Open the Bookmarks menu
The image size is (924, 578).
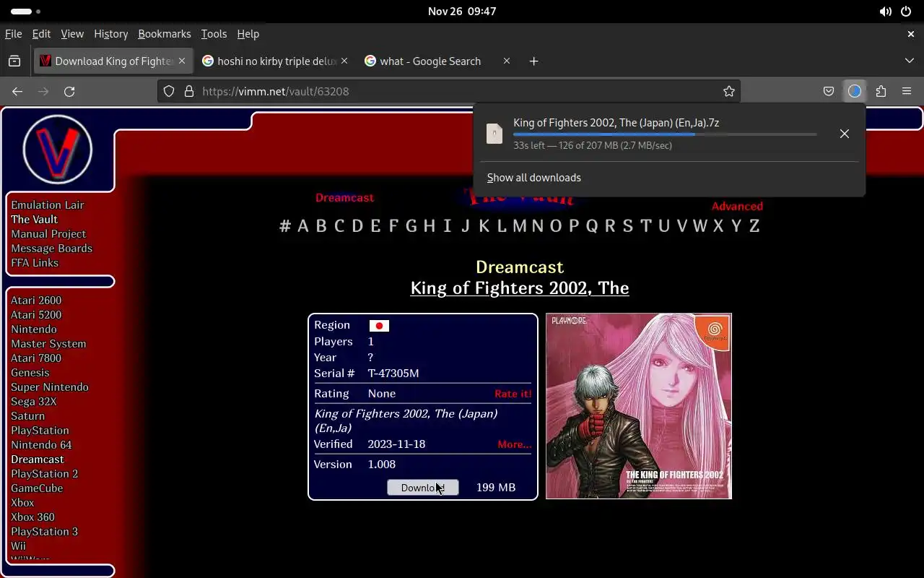165,34
